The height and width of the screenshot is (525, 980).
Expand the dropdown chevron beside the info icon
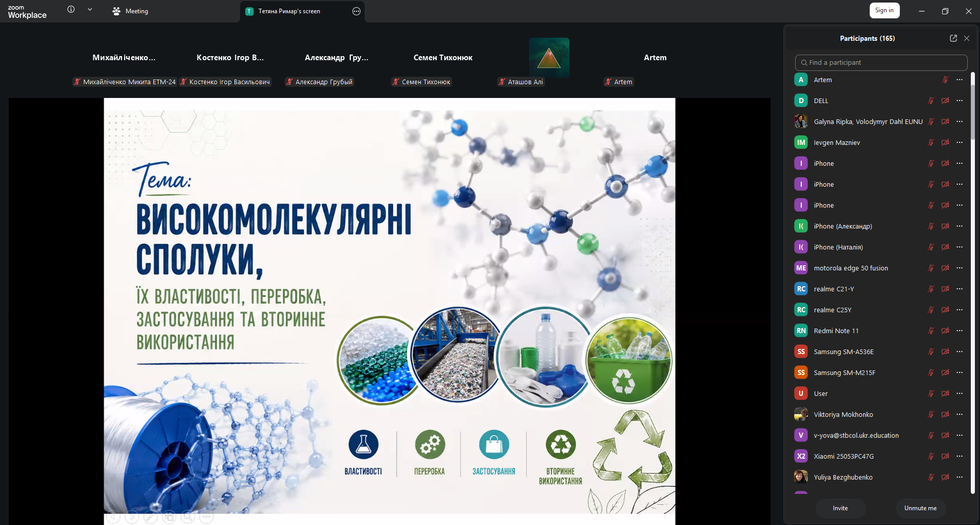coord(90,9)
